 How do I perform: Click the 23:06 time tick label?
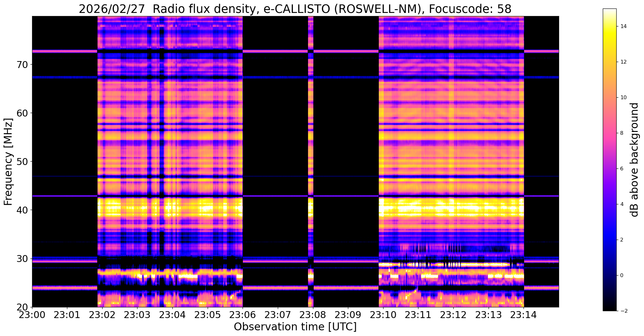click(243, 315)
